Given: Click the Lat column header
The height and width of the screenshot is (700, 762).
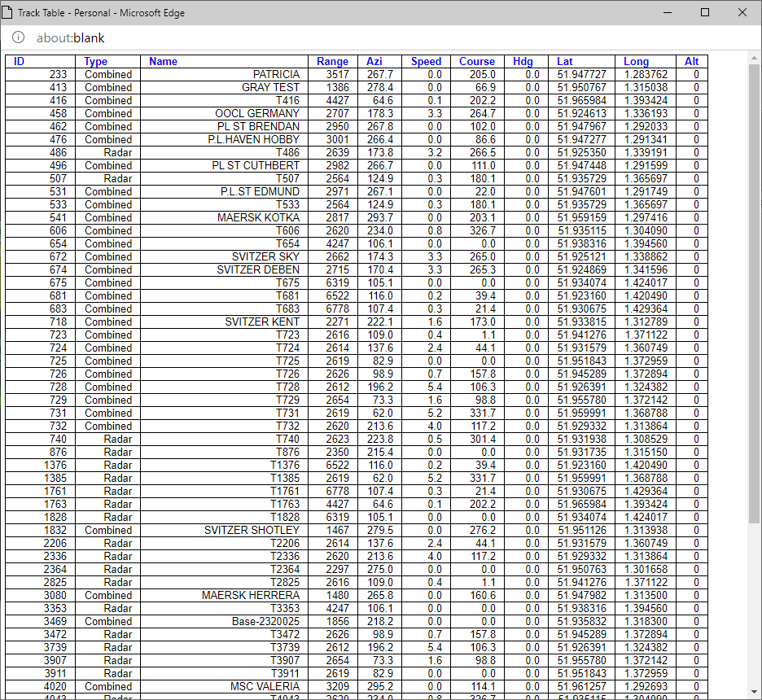Looking at the screenshot, I should [x=565, y=61].
